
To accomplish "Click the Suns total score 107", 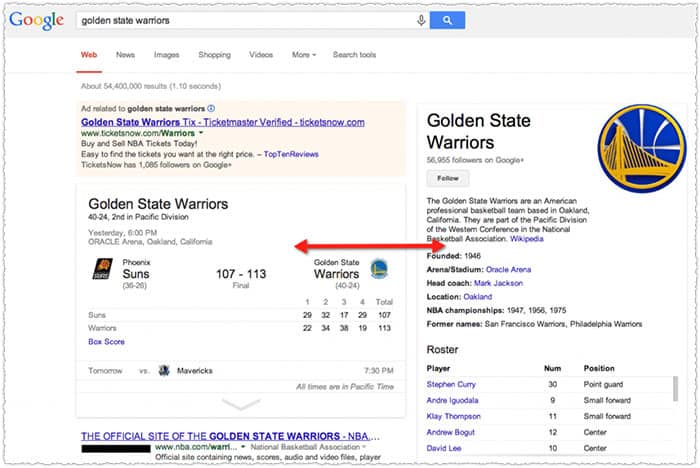I will 384,315.
